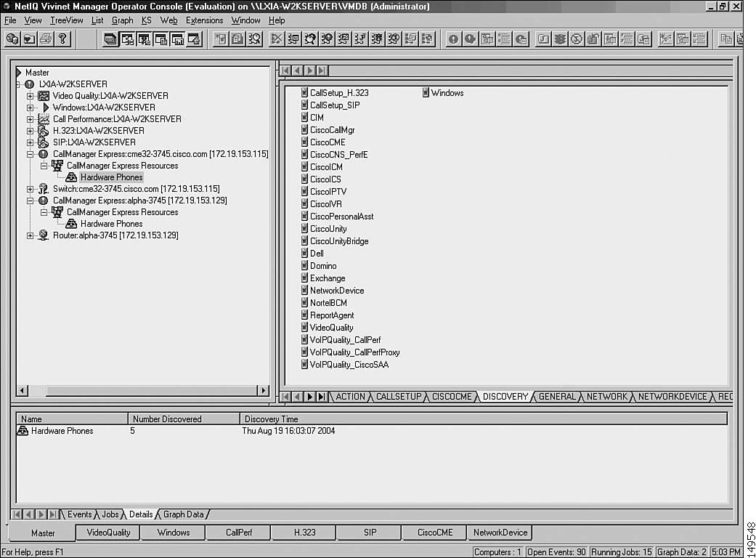756x558 pixels.
Task: Sort by Discovery Time column header
Action: point(484,419)
